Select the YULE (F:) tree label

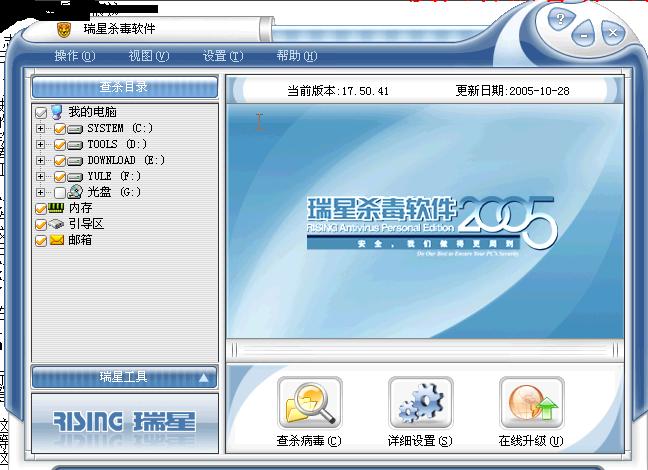[114, 177]
